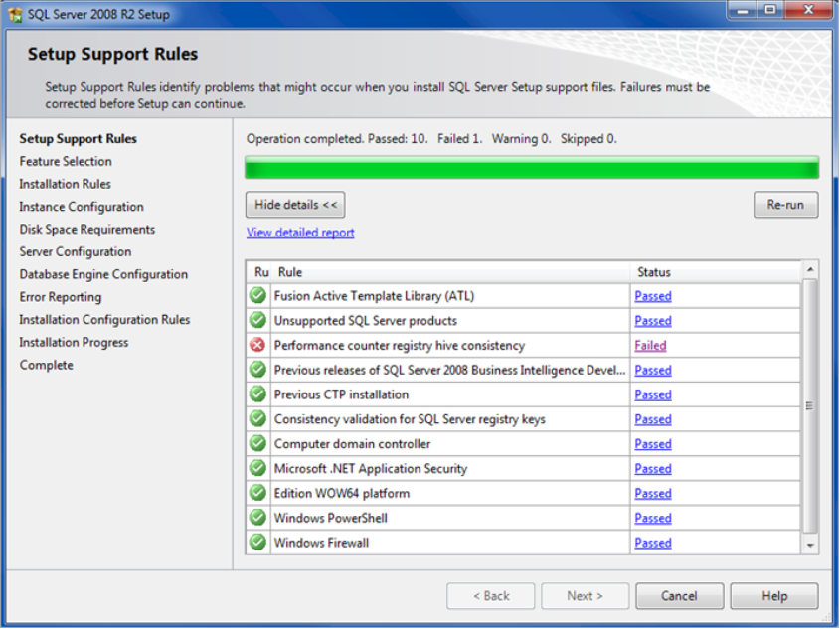Screen dimensions: 840x629
Task: Click green check icon for Previous releases of SQL Server 2008
Action: click(x=257, y=370)
